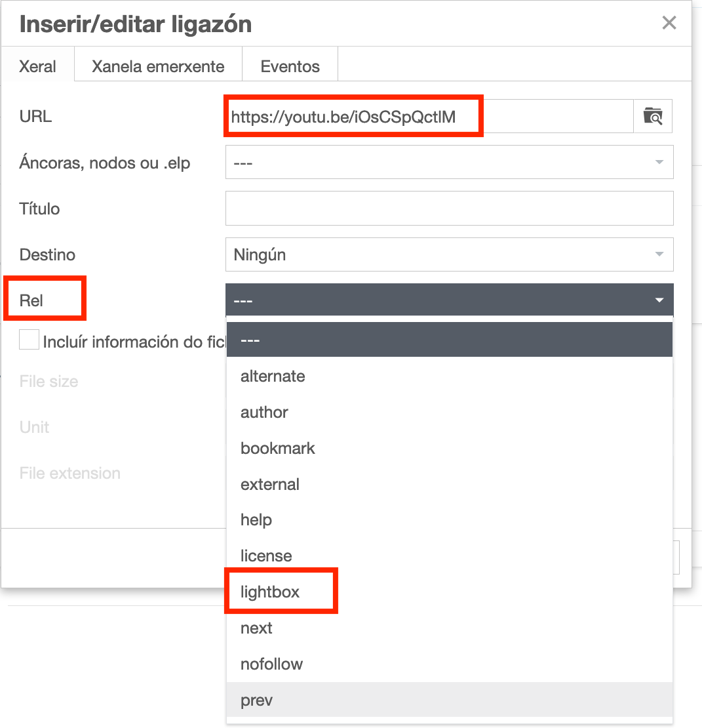Open the Áncoras, nodos ou .elp dropdown
Screen dimensions: 702x728
[449, 163]
